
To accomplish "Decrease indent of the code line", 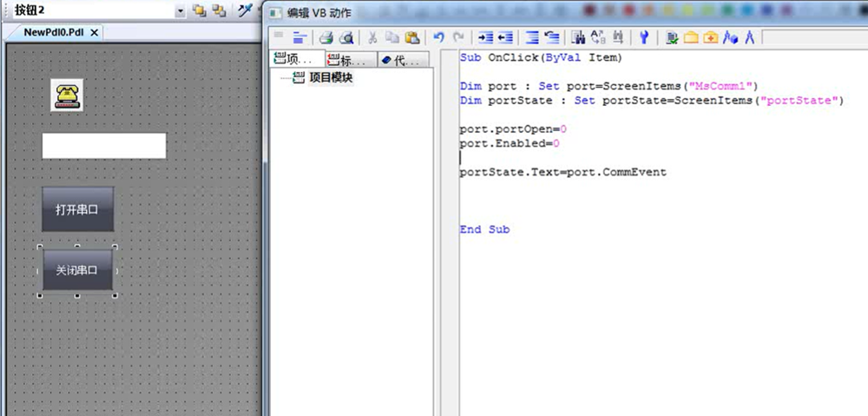I will click(x=504, y=37).
